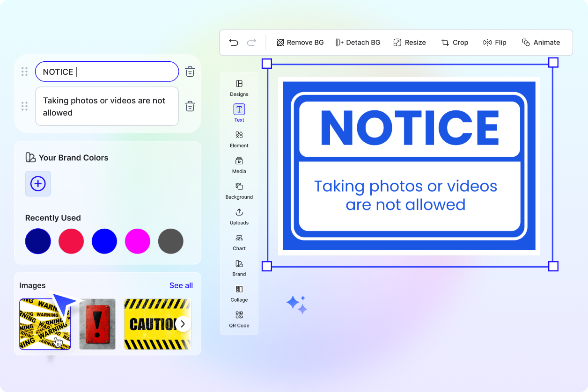This screenshot has height=392, width=588.
Task: Delete the NOTICE text field
Action: tap(190, 72)
